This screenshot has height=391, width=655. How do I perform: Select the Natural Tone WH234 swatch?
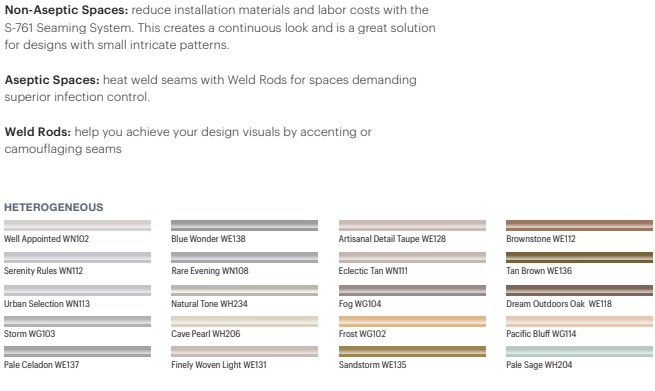point(244,290)
